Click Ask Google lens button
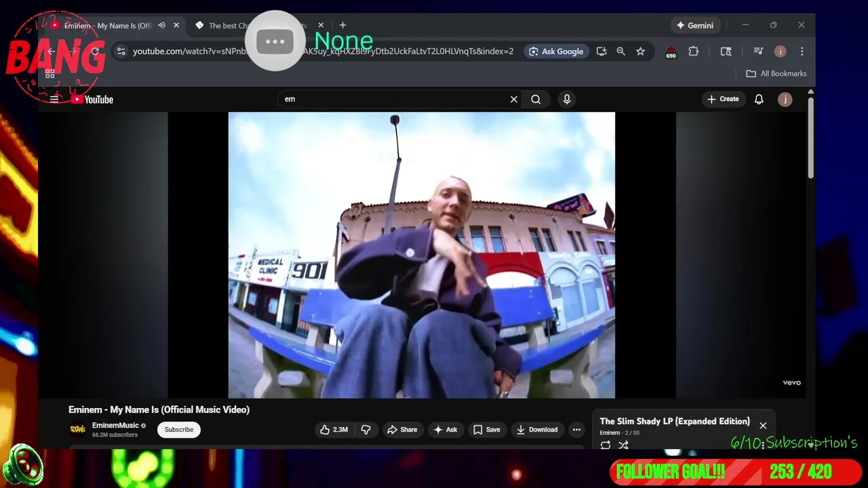Viewport: 868px width, 488px height. click(555, 52)
